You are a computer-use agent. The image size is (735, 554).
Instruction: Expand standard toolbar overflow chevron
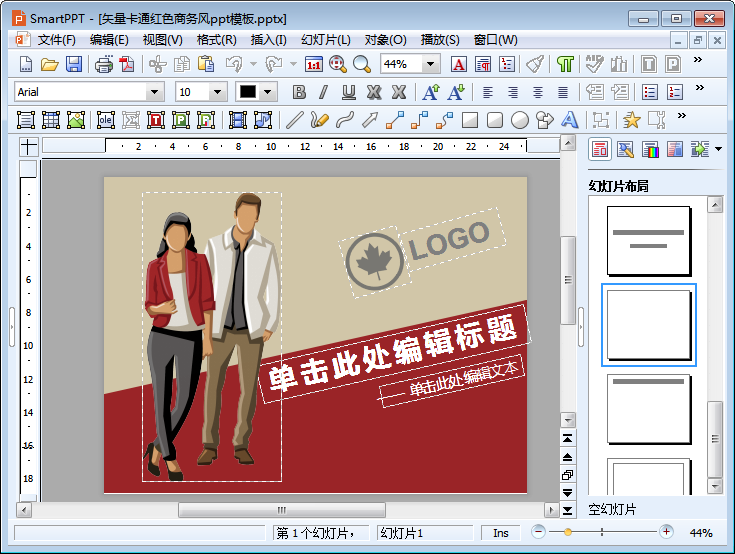(698, 60)
